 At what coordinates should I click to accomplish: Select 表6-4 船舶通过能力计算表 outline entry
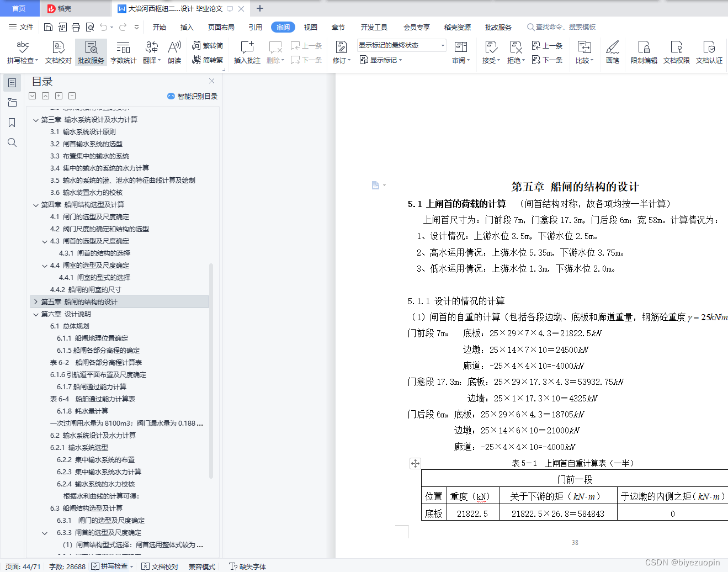tap(92, 399)
